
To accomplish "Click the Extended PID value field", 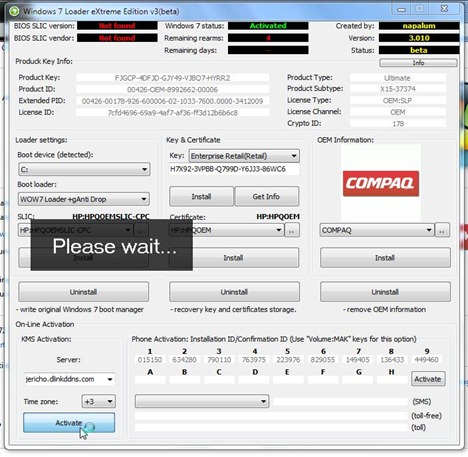I will click(x=173, y=101).
